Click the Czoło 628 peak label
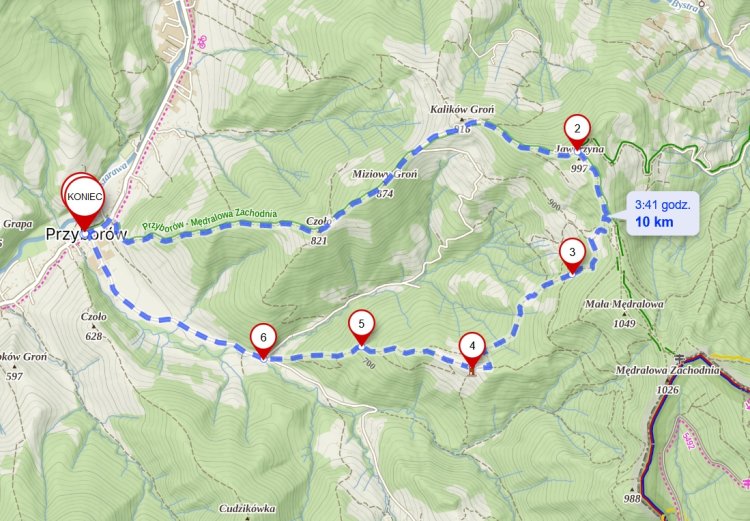 pos(94,326)
